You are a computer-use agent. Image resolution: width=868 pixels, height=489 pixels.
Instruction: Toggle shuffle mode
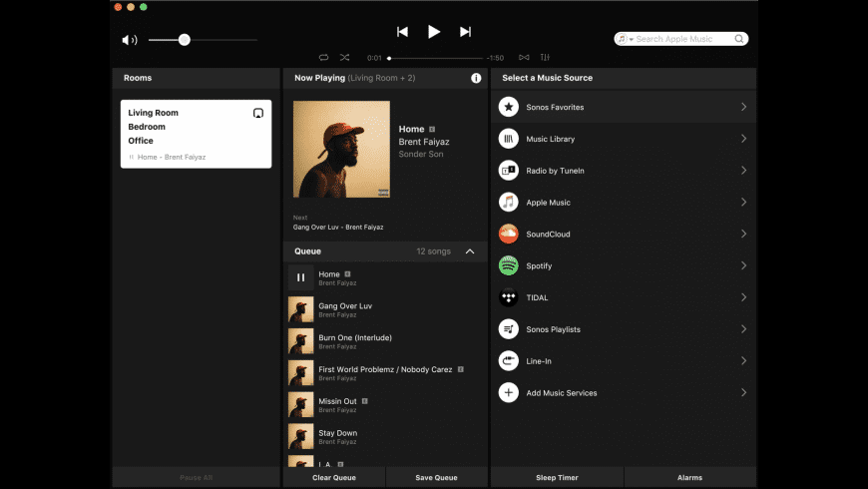[x=344, y=58]
